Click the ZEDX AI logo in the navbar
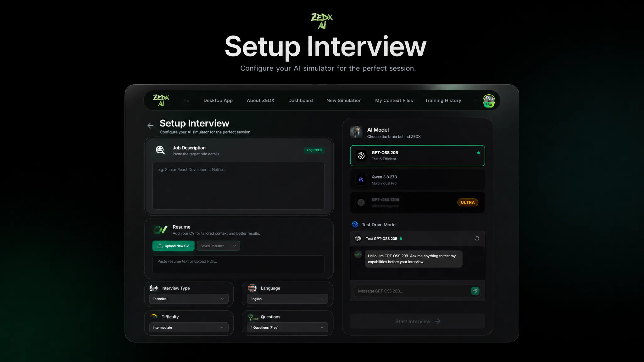Image resolution: width=644 pixels, height=362 pixels. (161, 101)
